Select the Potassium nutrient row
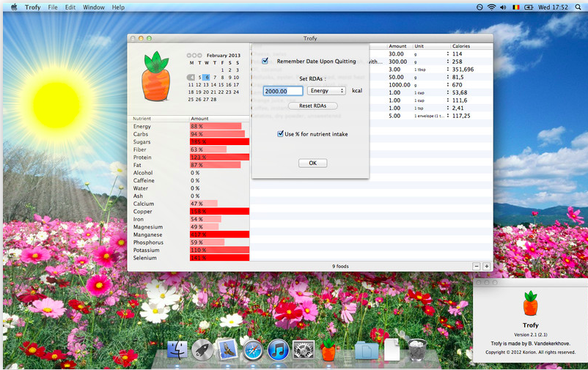Screen dimensions: 588x370 point(188,250)
